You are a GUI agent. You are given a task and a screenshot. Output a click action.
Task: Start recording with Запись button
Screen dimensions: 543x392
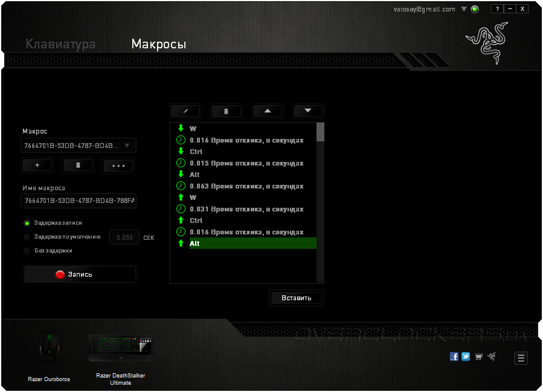[80, 274]
